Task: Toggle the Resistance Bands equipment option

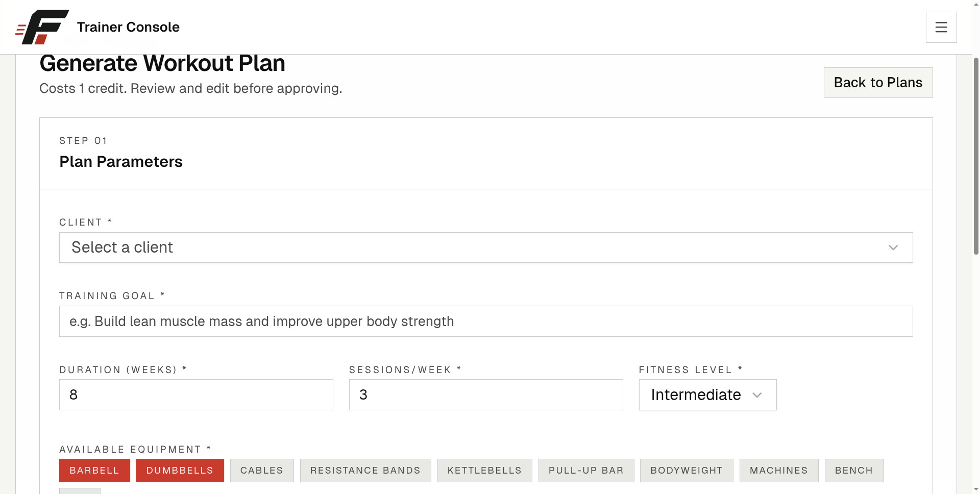Action: pos(365,471)
